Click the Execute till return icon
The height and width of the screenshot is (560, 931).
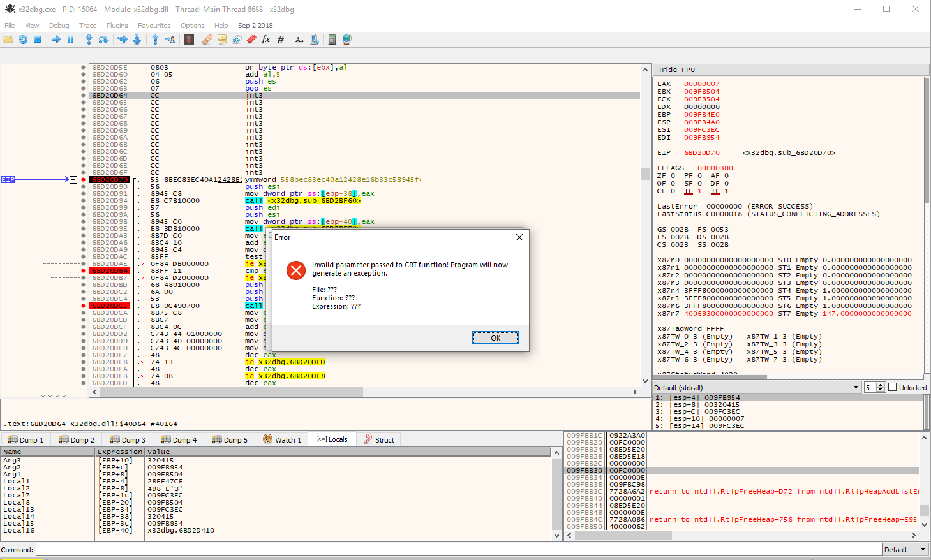coord(155,40)
